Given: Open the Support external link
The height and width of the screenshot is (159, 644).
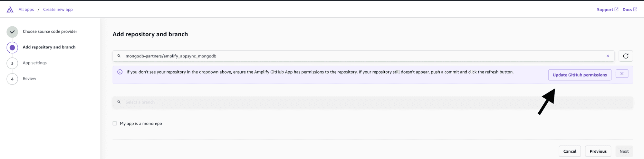Looking at the screenshot, I should (x=607, y=10).
